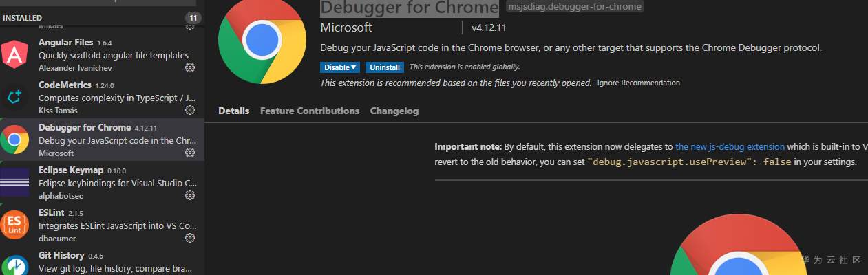Image resolution: width=868 pixels, height=275 pixels.
Task: Expand the Disable dropdown button
Action: (340, 67)
